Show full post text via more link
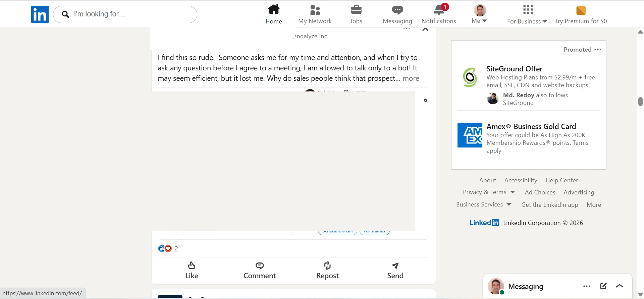The width and height of the screenshot is (644, 299). coord(411,78)
